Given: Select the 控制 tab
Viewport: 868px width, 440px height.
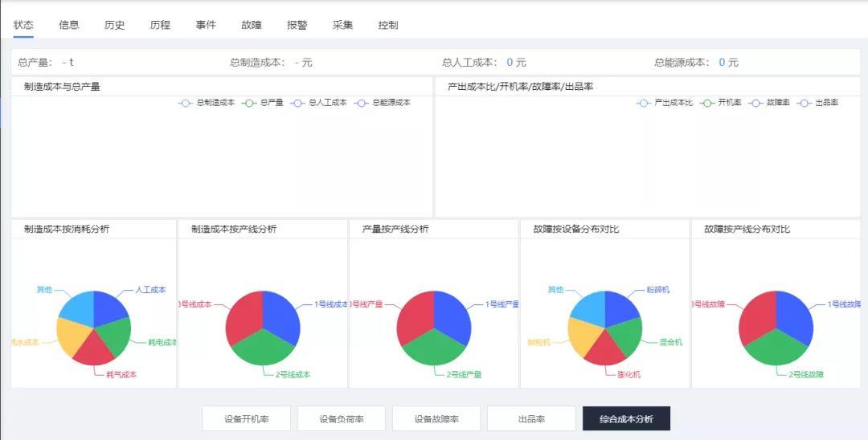Looking at the screenshot, I should (x=388, y=25).
